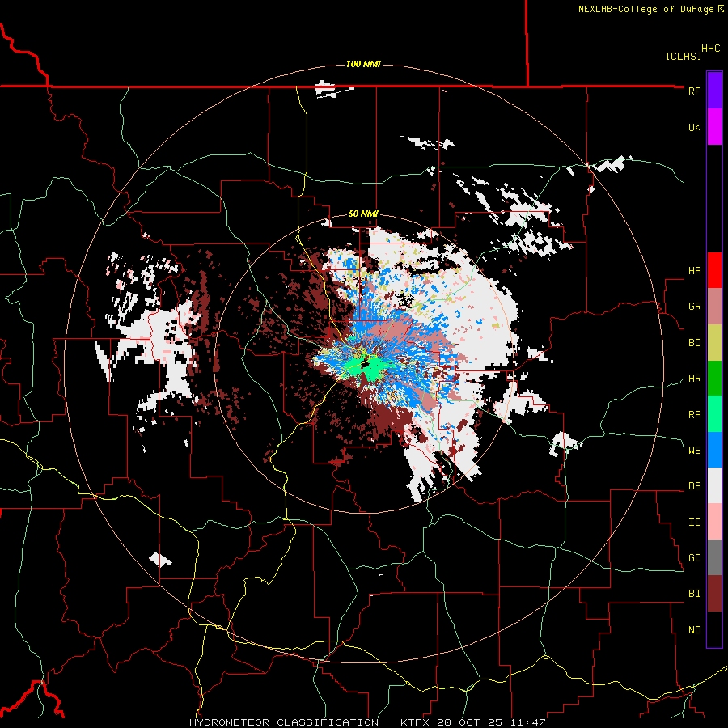Click the ND black legend swatch
728x728 pixels.
(x=714, y=629)
